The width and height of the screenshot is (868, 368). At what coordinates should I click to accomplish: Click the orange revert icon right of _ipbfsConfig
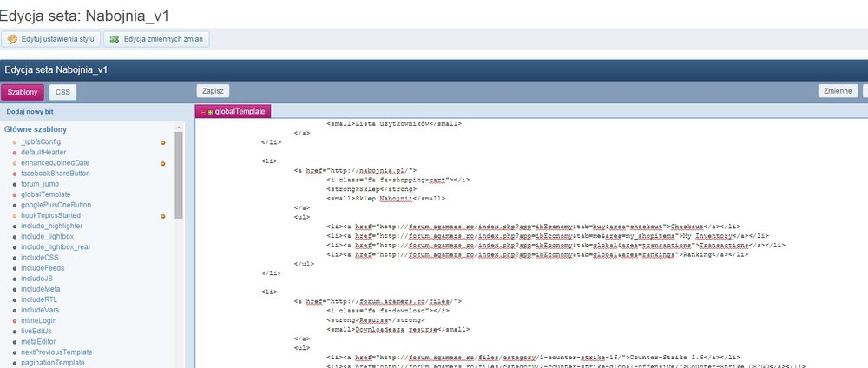[x=162, y=141]
